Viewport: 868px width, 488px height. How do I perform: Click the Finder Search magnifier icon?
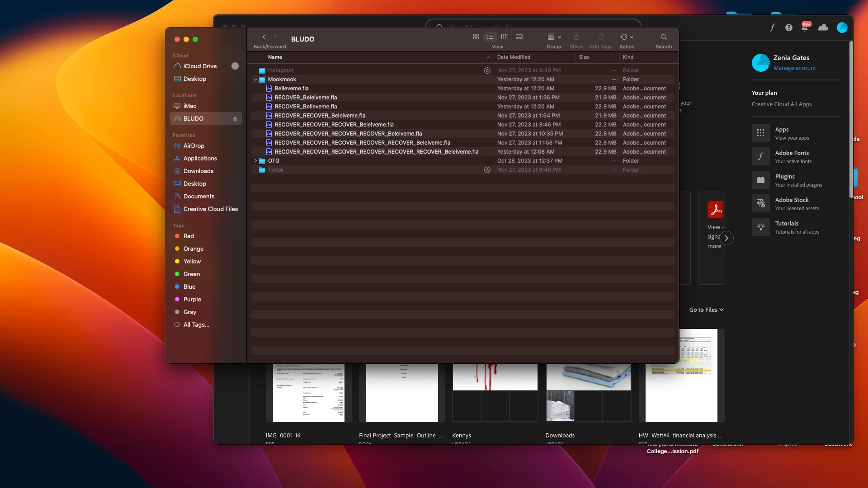[663, 37]
